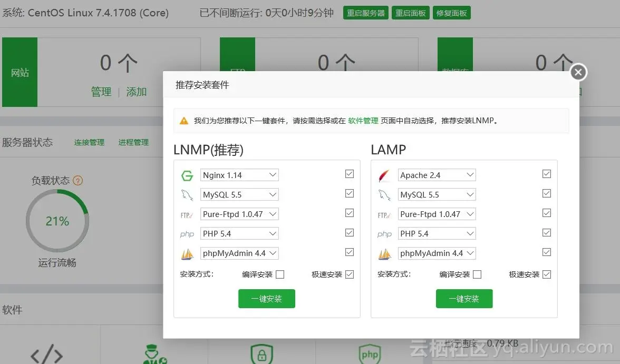Click the orange warning triangle icon
Image resolution: width=620 pixels, height=364 pixels.
184,121
